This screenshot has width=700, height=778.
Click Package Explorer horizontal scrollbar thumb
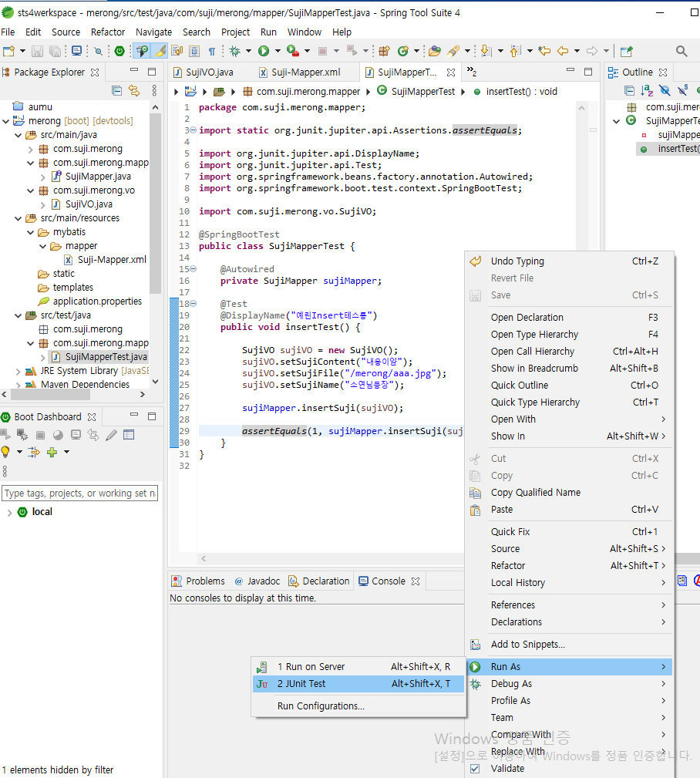coord(51,395)
